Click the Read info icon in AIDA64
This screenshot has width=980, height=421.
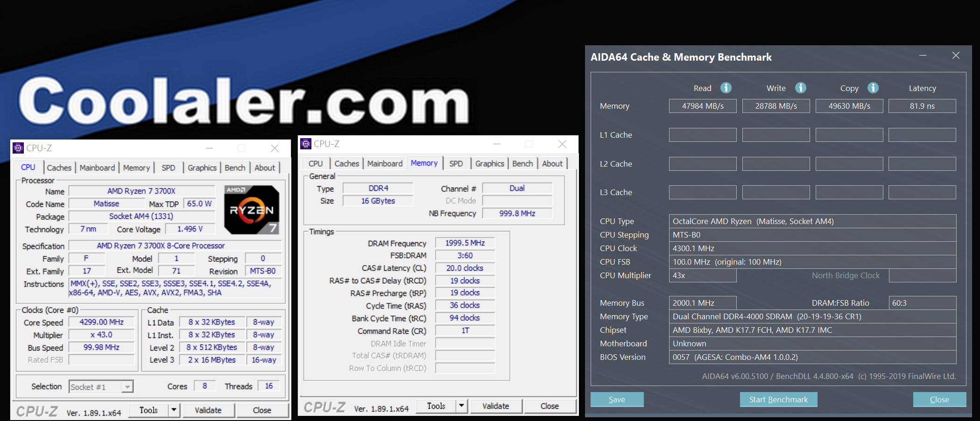[726, 88]
